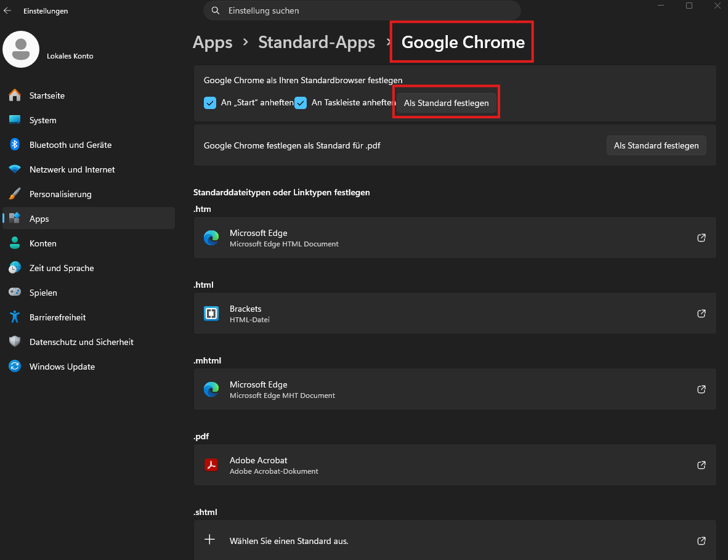
Task: Open the app picker for .mhtml entry
Action: point(701,389)
